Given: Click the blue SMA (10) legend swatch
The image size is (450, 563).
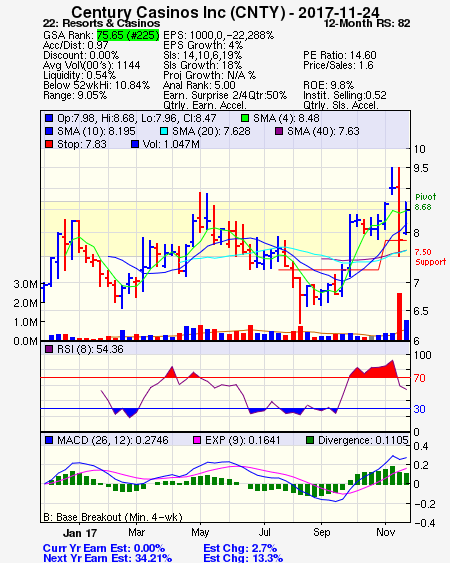Looking at the screenshot, I should pos(49,131).
